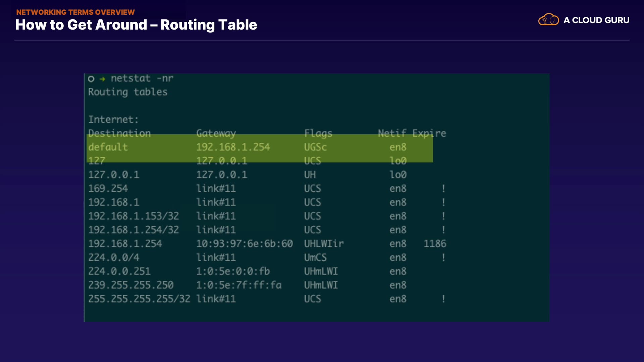Click the slide title 'How to Get Around – Routing Table'
Image resolution: width=644 pixels, height=362 pixels.
click(x=136, y=25)
